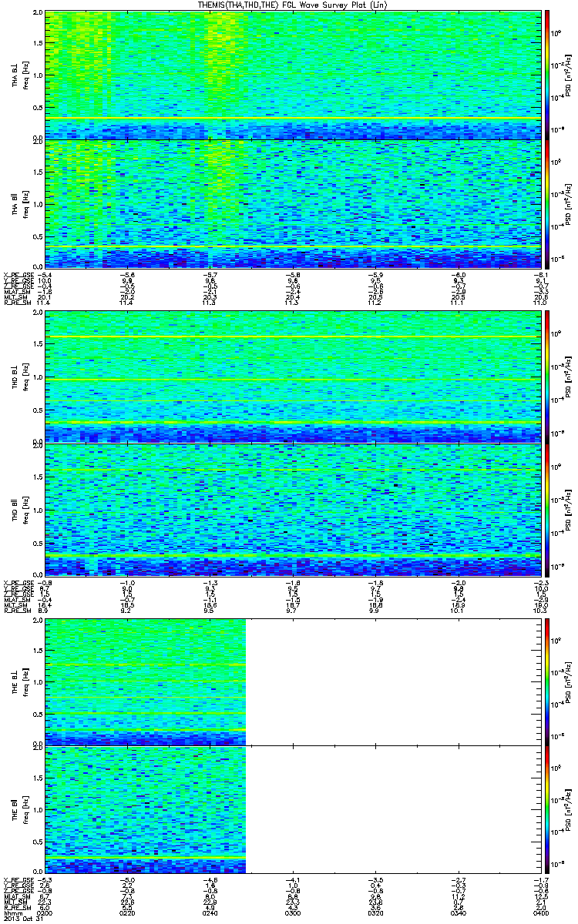Click the "0340" time tick label
The image size is (578, 924).
pos(457,912)
